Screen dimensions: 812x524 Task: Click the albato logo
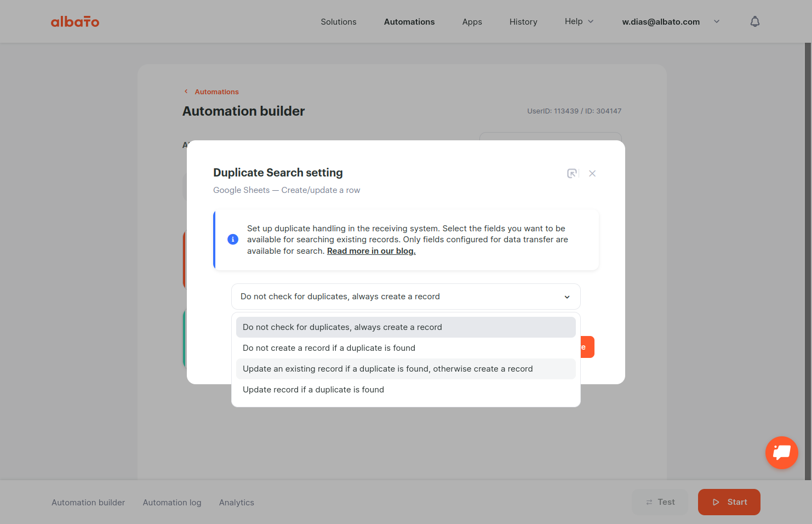coord(75,21)
